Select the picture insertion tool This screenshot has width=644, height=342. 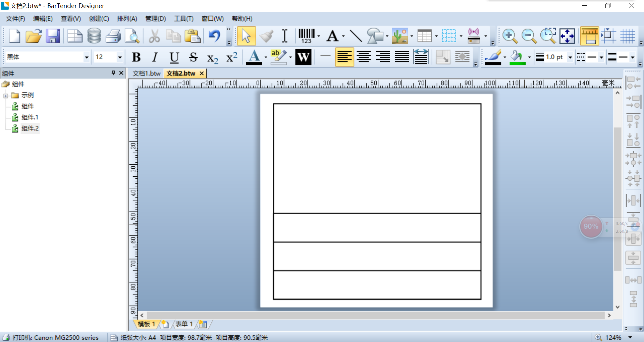click(399, 36)
